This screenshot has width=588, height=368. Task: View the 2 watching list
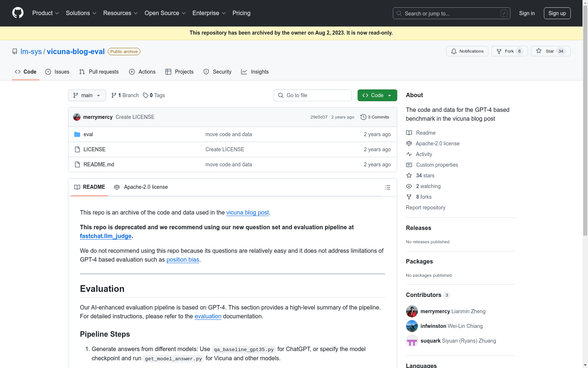coord(423,186)
